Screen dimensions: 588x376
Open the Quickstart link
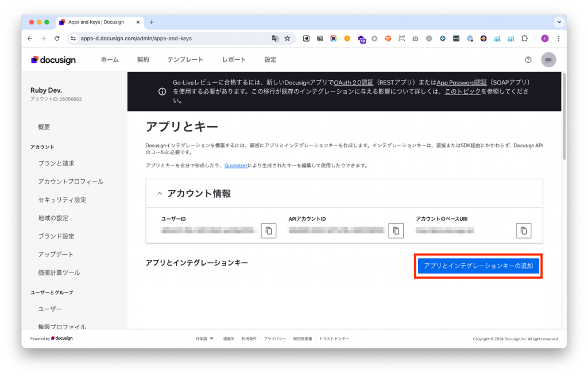[x=235, y=166]
